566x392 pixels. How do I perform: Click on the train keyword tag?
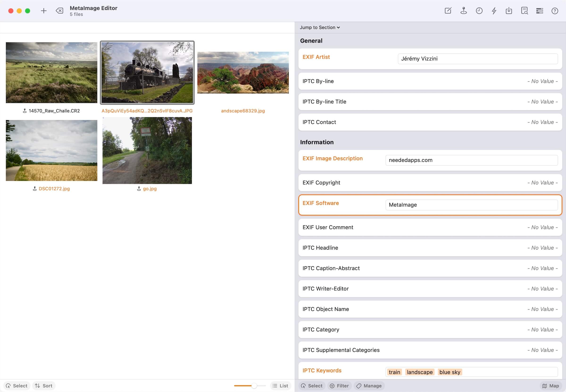394,372
